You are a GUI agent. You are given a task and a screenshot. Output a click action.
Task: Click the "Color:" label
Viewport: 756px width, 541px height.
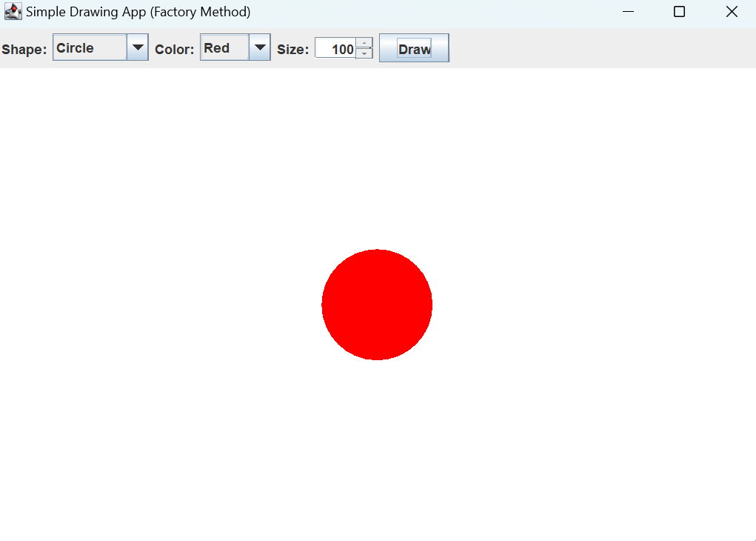pyautogui.click(x=175, y=49)
